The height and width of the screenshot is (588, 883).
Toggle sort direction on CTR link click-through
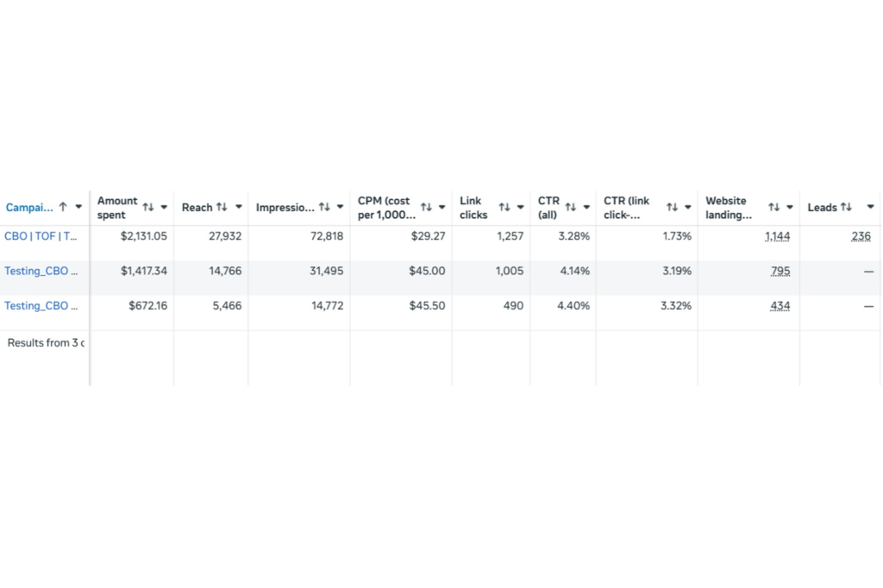coord(671,207)
